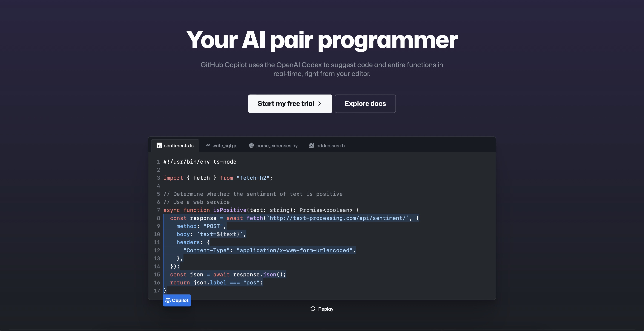Click the chevron arrow in free trial button
644x331 pixels.
pyautogui.click(x=320, y=104)
